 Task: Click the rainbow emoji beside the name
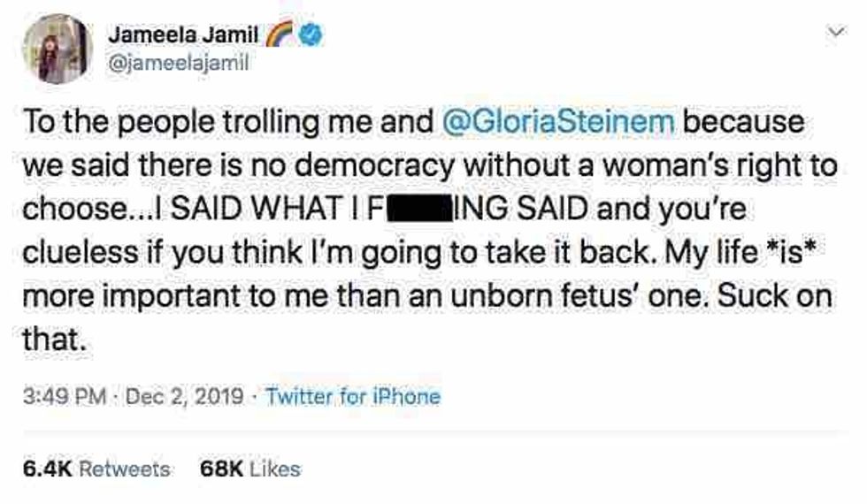pos(281,34)
